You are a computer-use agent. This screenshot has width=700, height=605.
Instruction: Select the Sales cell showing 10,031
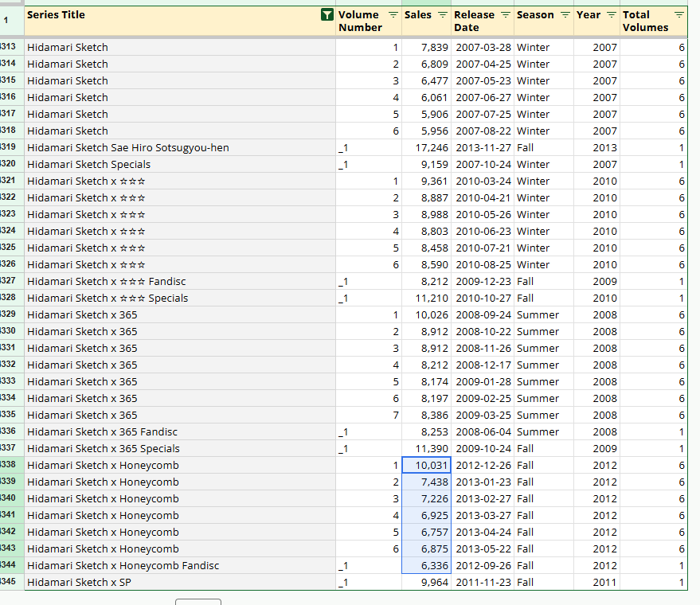coord(426,465)
